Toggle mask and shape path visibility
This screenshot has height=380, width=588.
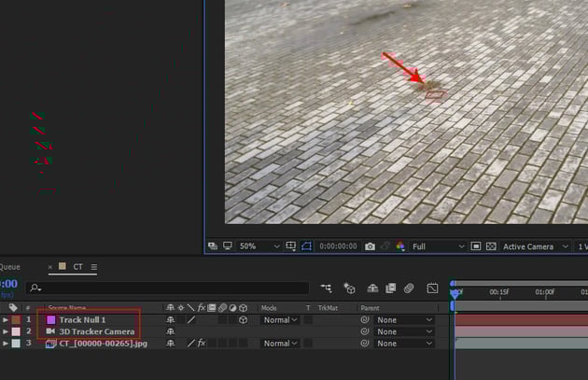306,246
